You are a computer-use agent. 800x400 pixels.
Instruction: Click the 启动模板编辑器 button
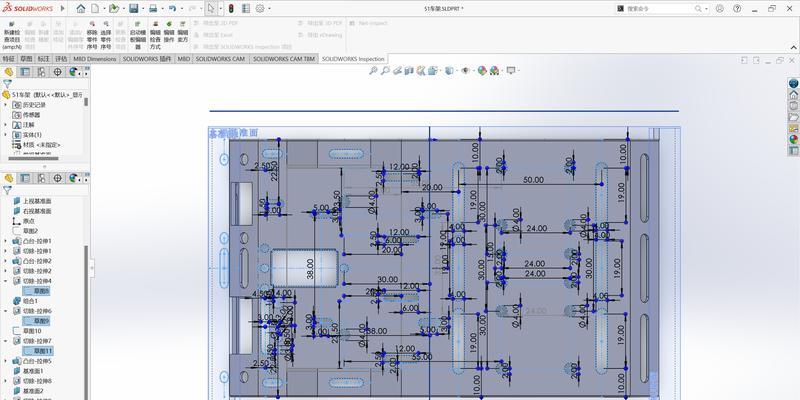138,35
